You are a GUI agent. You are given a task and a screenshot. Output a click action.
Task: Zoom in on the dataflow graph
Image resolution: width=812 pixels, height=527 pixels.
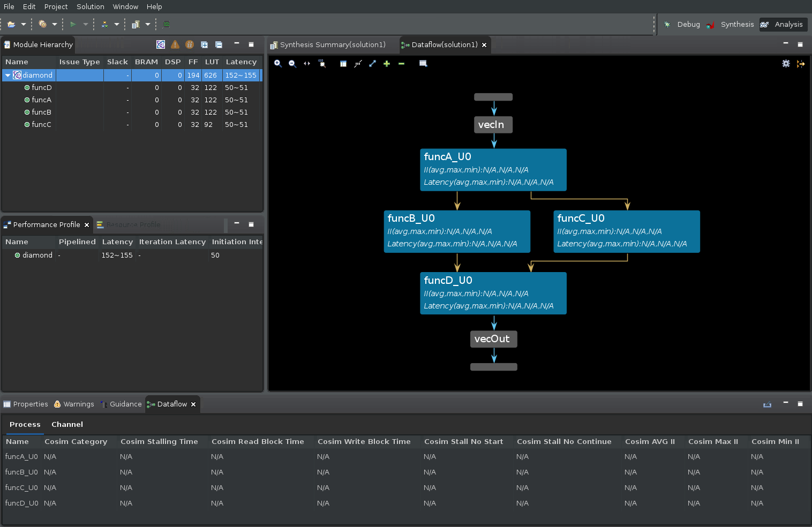pos(277,63)
